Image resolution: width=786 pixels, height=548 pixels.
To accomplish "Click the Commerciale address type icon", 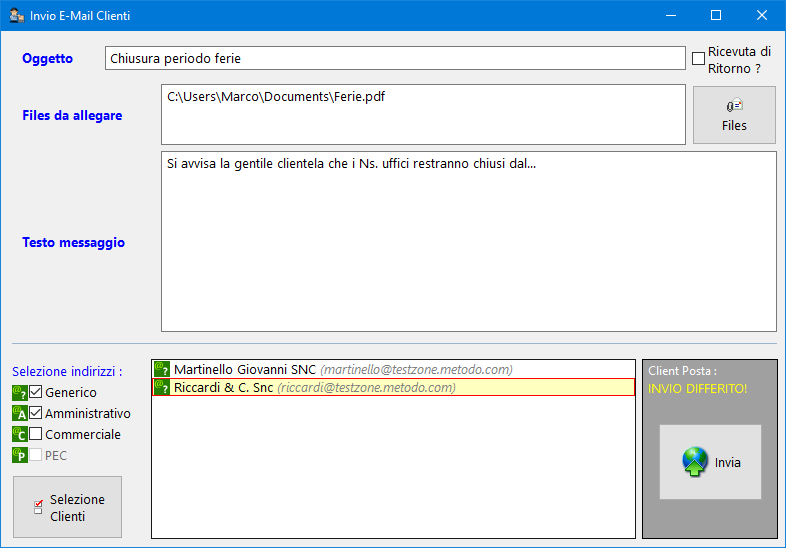I will pyautogui.click(x=19, y=434).
